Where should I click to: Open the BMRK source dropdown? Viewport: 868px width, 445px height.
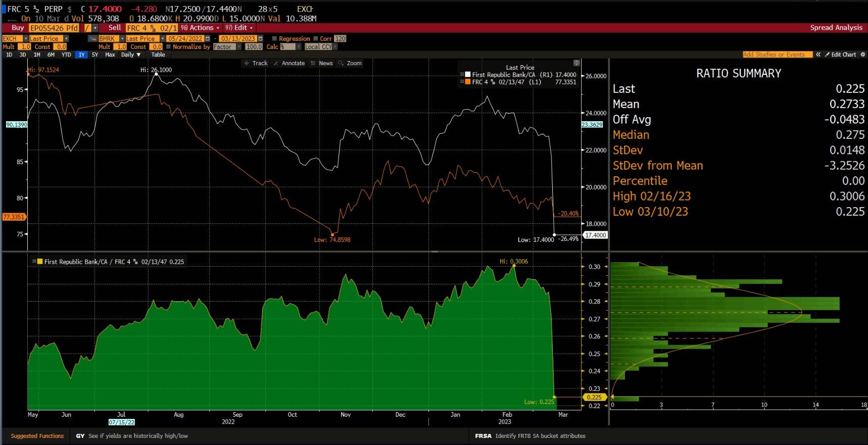[x=122, y=38]
